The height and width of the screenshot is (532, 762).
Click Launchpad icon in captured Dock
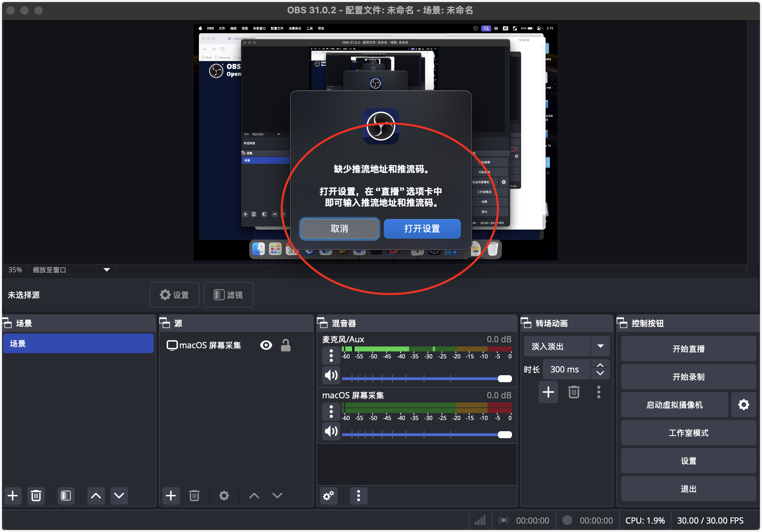[275, 249]
